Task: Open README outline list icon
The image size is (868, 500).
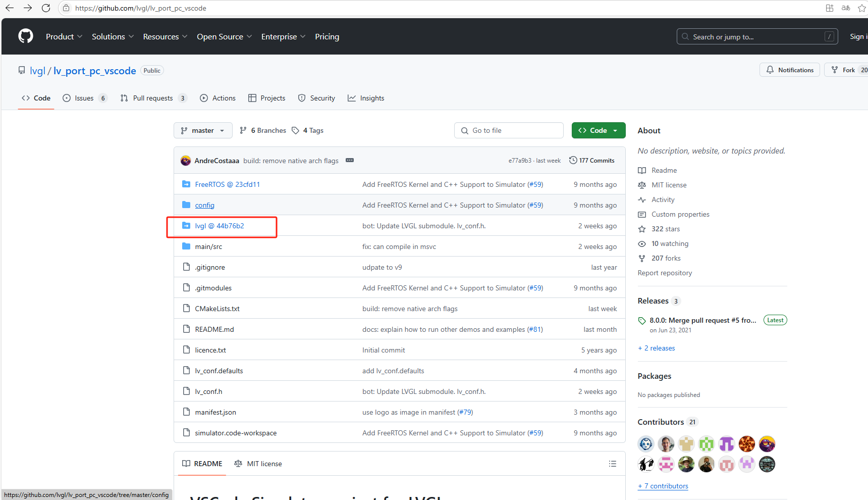Action: 613,464
